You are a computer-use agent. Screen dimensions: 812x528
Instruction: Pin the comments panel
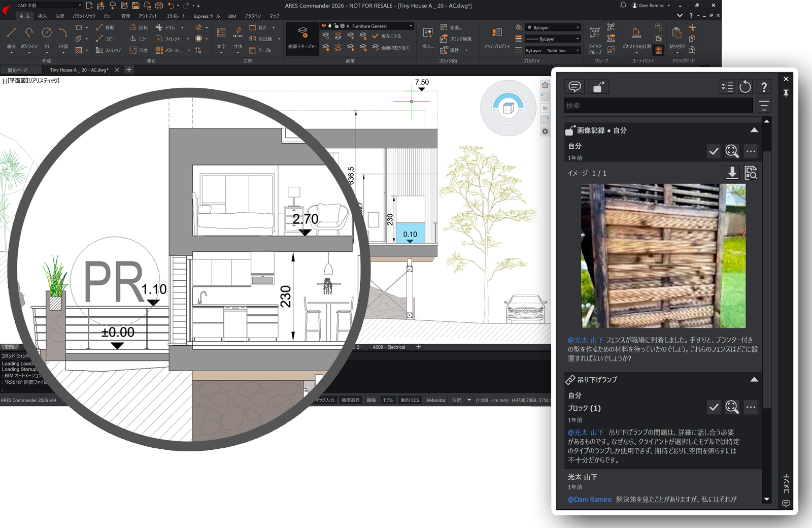[786, 93]
